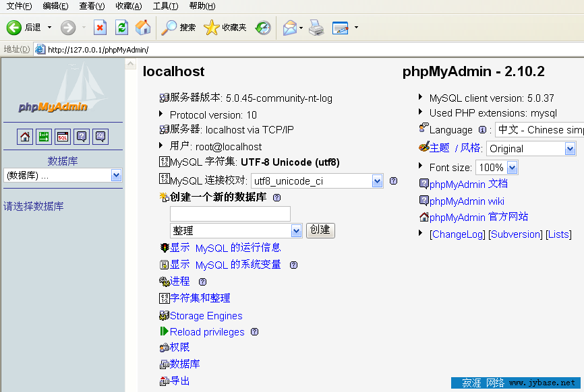Click help icon beside create new database

click(276, 197)
